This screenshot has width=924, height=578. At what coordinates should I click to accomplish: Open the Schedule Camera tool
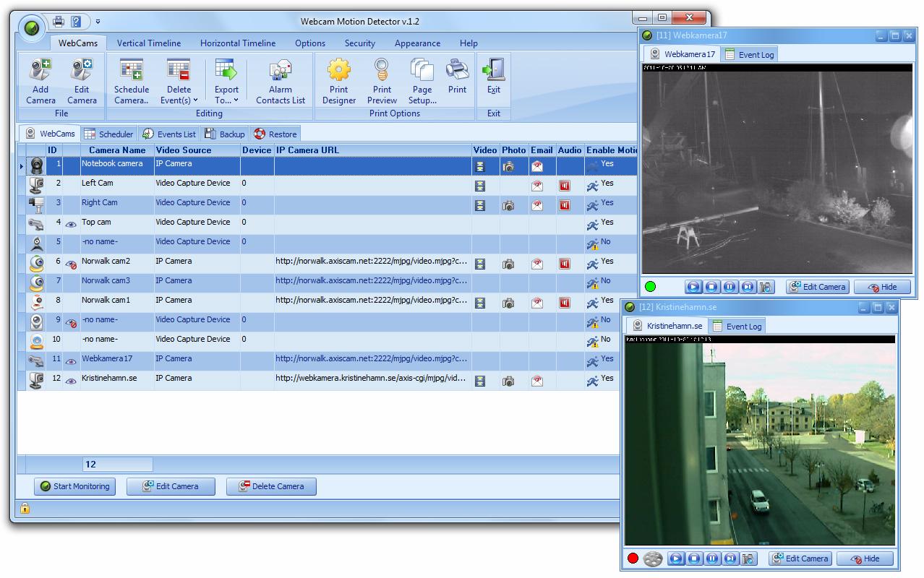point(131,79)
